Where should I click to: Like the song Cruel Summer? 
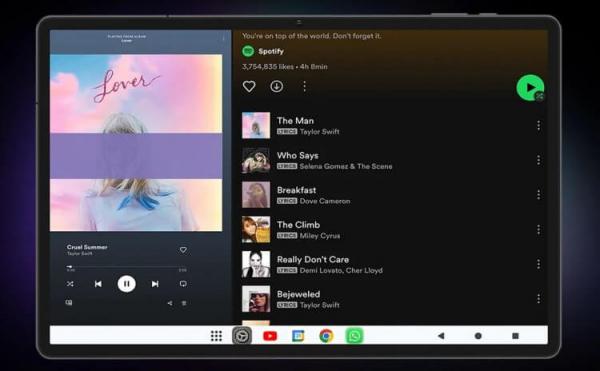(183, 250)
